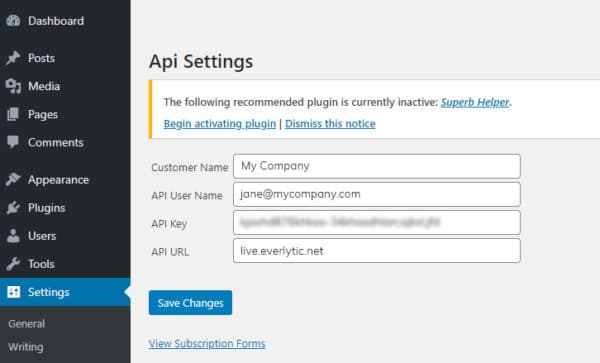
Task: Open Writing settings submenu
Action: point(26,347)
